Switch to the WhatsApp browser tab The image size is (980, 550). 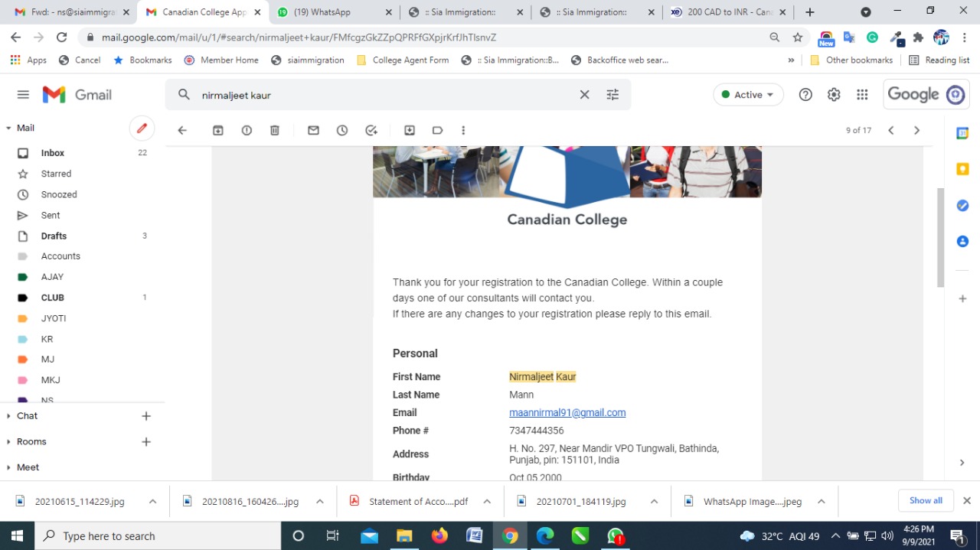tap(334, 12)
